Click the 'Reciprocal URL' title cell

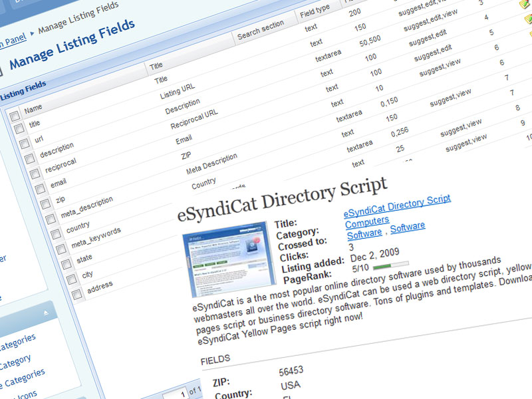(194, 119)
